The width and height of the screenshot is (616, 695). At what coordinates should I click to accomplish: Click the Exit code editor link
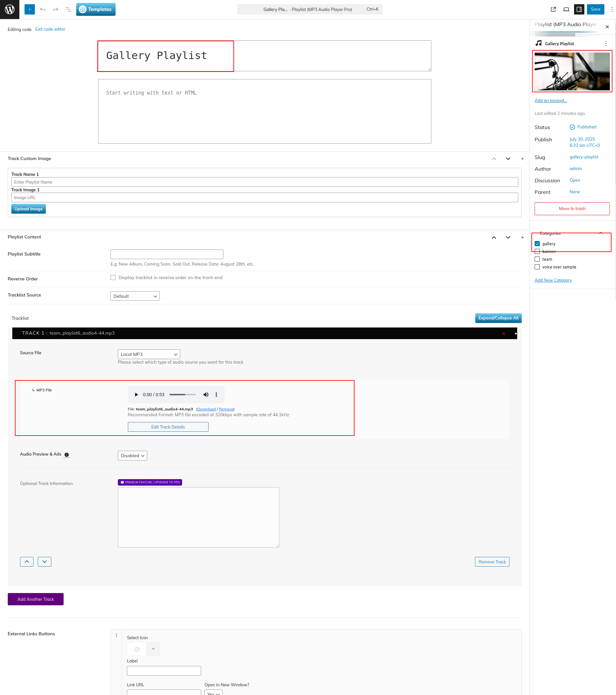pos(50,29)
